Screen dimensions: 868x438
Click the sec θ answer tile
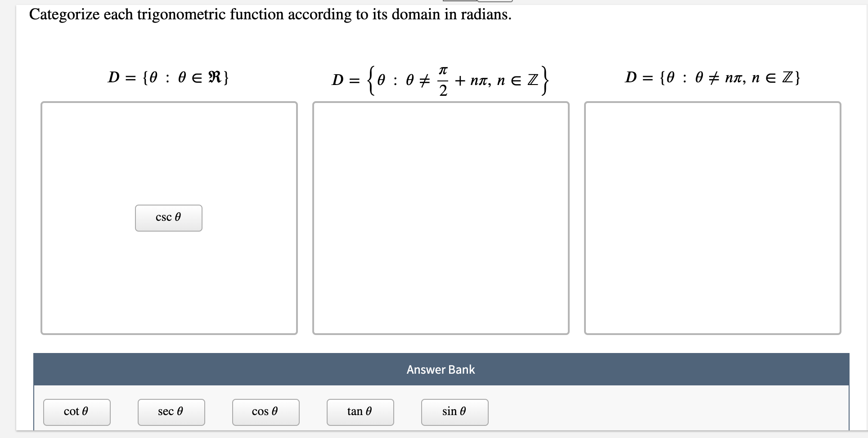[171, 411]
